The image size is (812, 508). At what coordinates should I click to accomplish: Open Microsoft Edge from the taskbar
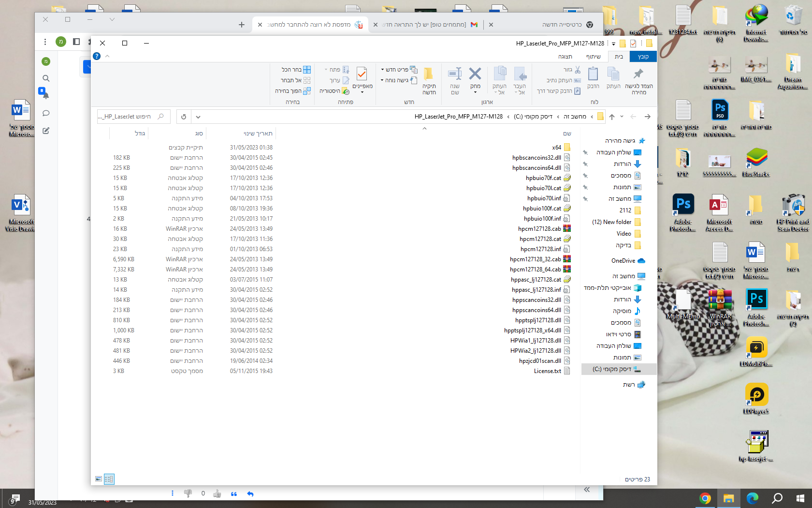pyautogui.click(x=752, y=498)
